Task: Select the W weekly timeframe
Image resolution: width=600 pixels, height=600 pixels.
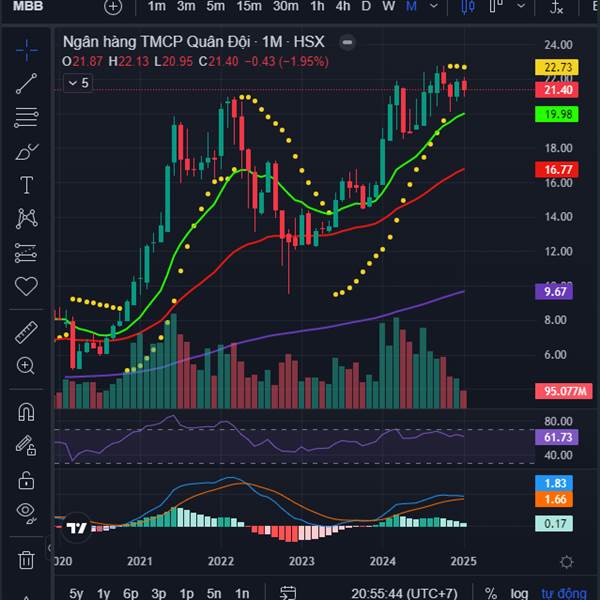Action: point(389,6)
